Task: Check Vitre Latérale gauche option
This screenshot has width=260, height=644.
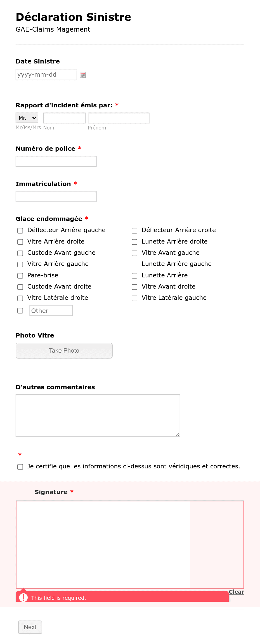Action: [134, 298]
